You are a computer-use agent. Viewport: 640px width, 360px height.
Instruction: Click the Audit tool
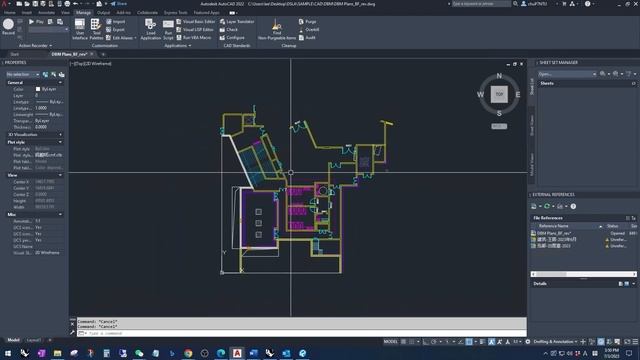tap(307, 38)
